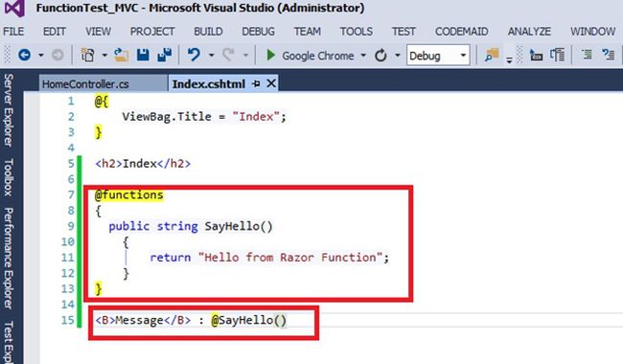Image resolution: width=623 pixels, height=364 pixels.
Task: Click the Visual Studio logo icon
Action: (15, 8)
